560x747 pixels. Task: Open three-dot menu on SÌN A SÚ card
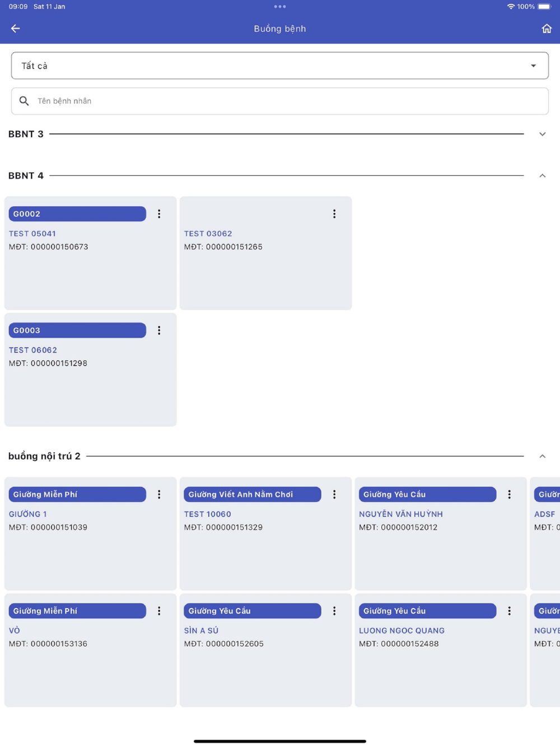(334, 611)
